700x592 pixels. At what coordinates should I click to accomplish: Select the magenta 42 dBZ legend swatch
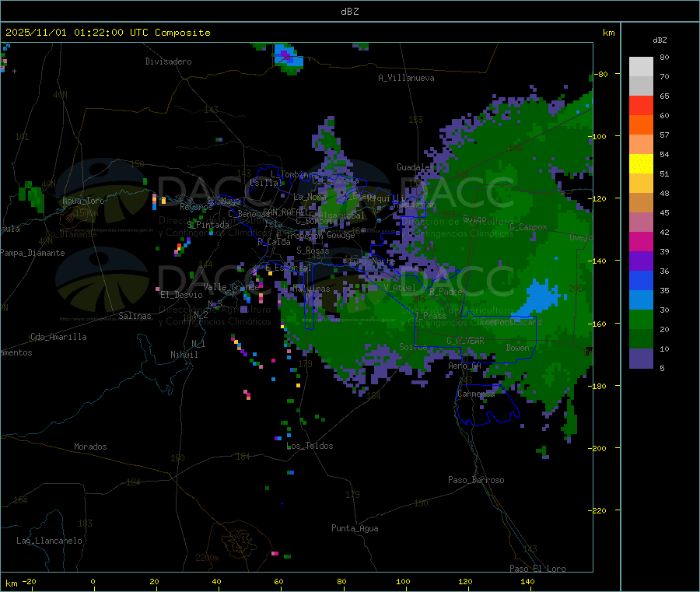pos(641,241)
